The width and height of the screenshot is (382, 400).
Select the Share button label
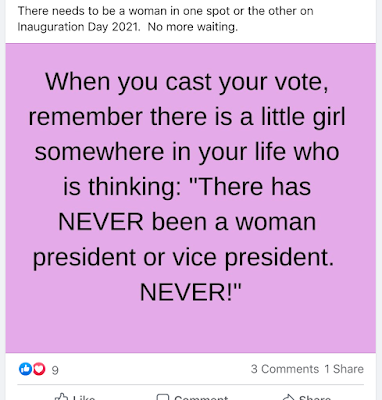315,397
